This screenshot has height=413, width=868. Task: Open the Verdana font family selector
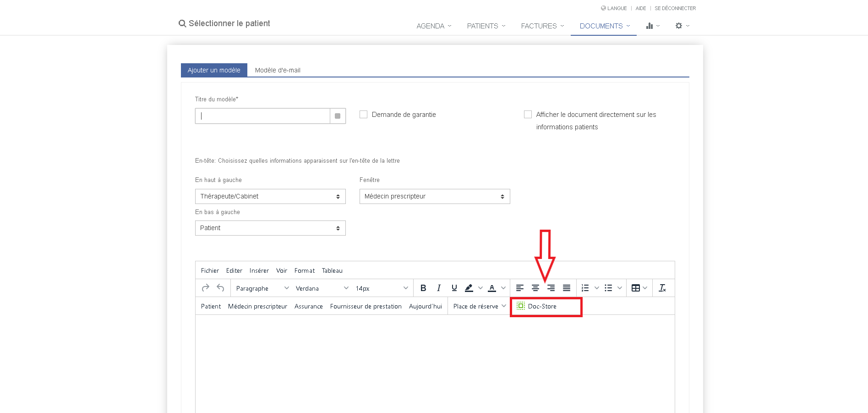coord(322,288)
